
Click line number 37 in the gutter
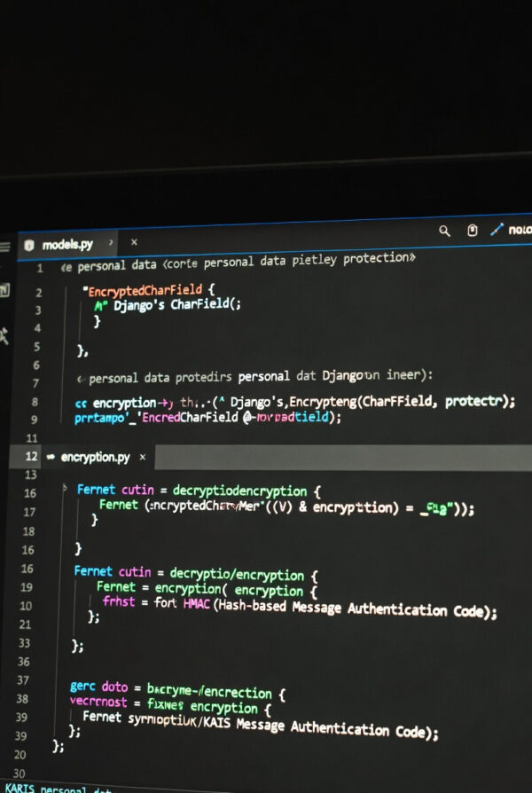pos(23,679)
